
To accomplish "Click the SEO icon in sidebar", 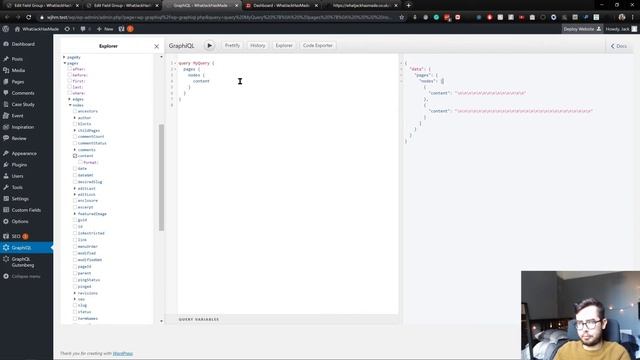I will 6,236.
